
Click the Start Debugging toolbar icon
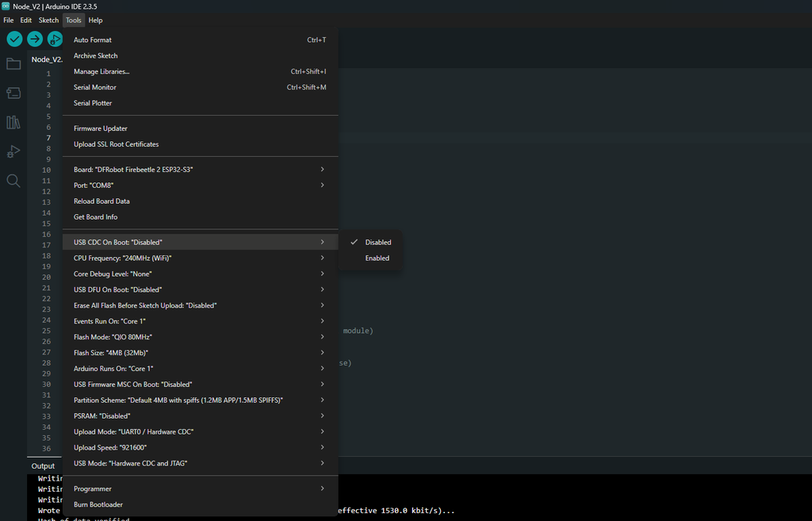55,39
